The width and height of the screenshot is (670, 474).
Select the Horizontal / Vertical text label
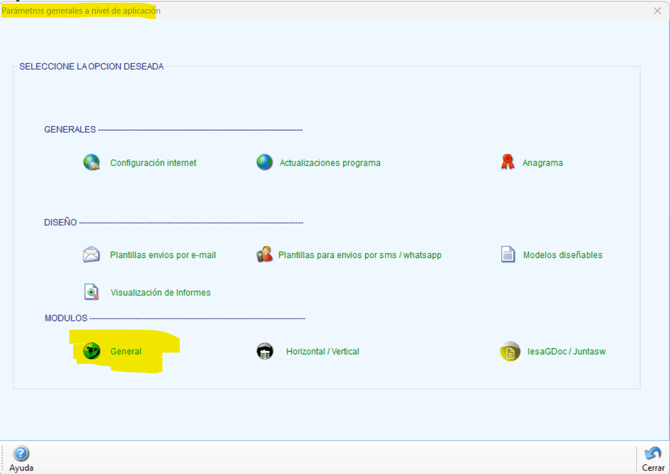coord(322,352)
